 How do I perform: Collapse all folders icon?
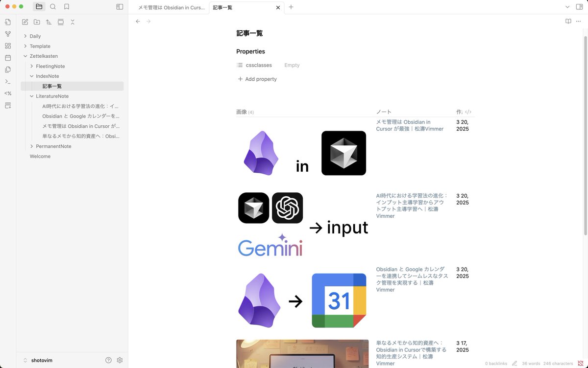click(73, 22)
